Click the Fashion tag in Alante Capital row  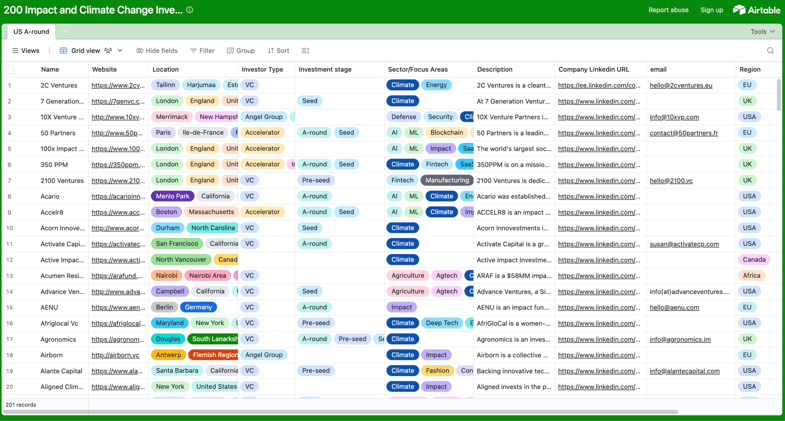click(438, 371)
